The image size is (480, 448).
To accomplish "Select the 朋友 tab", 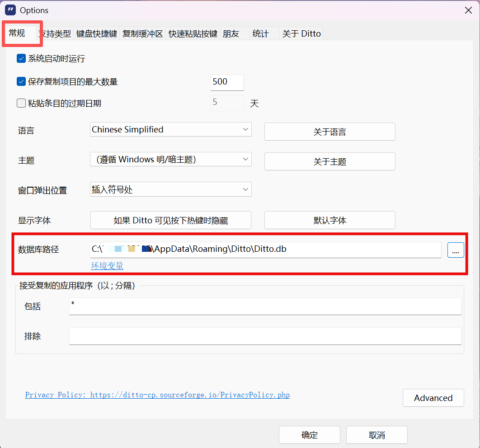I will click(x=235, y=34).
